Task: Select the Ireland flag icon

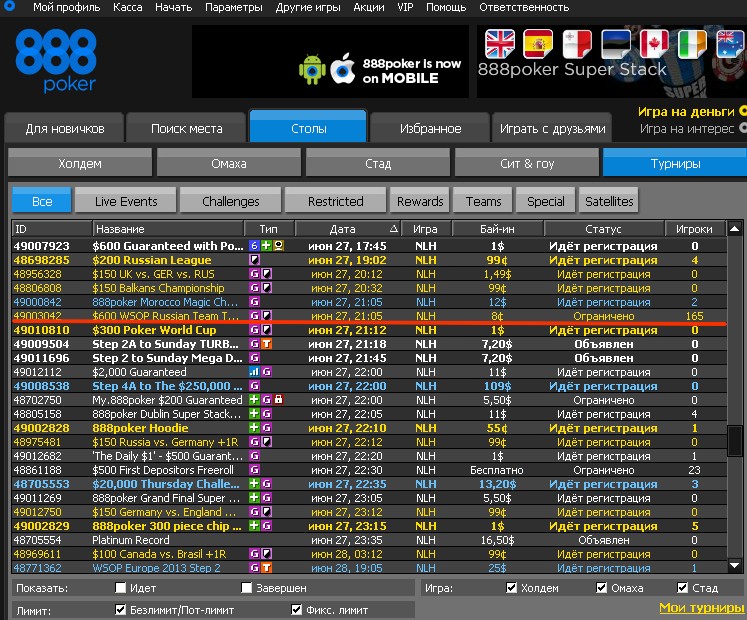Action: click(692, 44)
